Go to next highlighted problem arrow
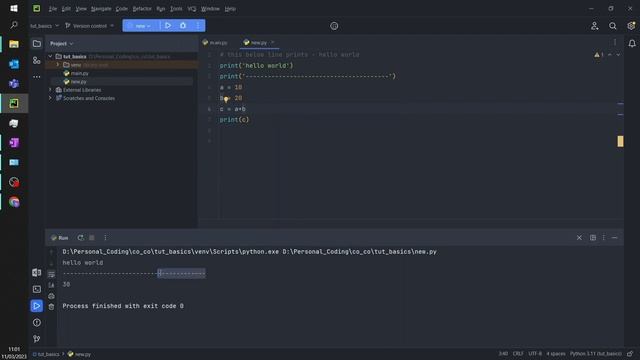The height and width of the screenshot is (360, 640). [618, 55]
